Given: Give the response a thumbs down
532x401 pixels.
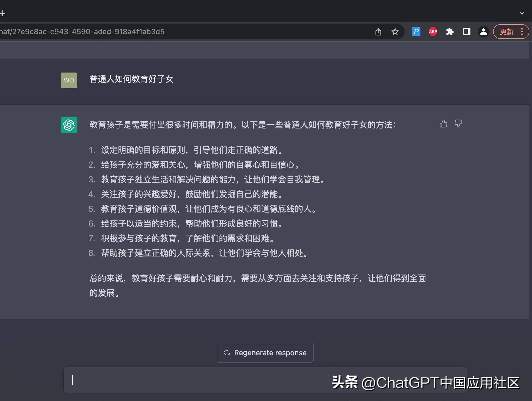Looking at the screenshot, I should coord(458,124).
